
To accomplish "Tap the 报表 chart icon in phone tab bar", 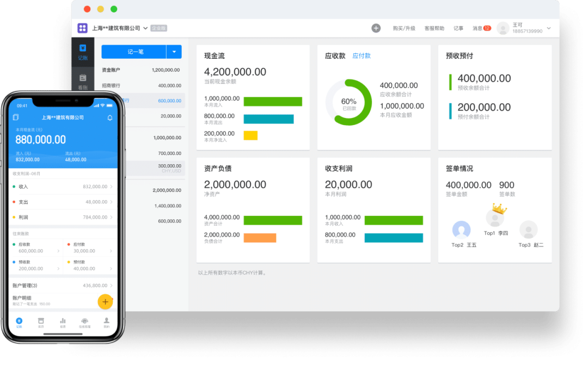I will 63,322.
